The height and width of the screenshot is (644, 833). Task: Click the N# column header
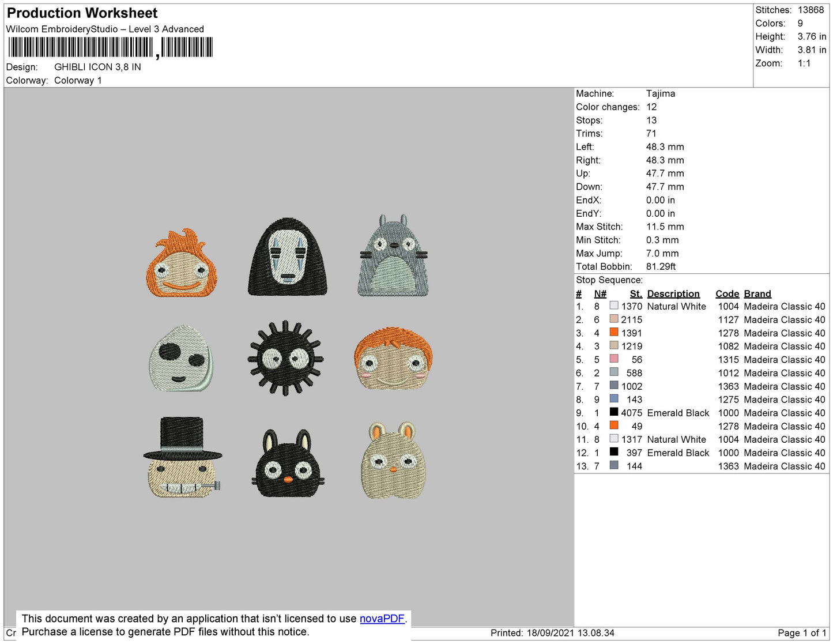click(x=600, y=293)
